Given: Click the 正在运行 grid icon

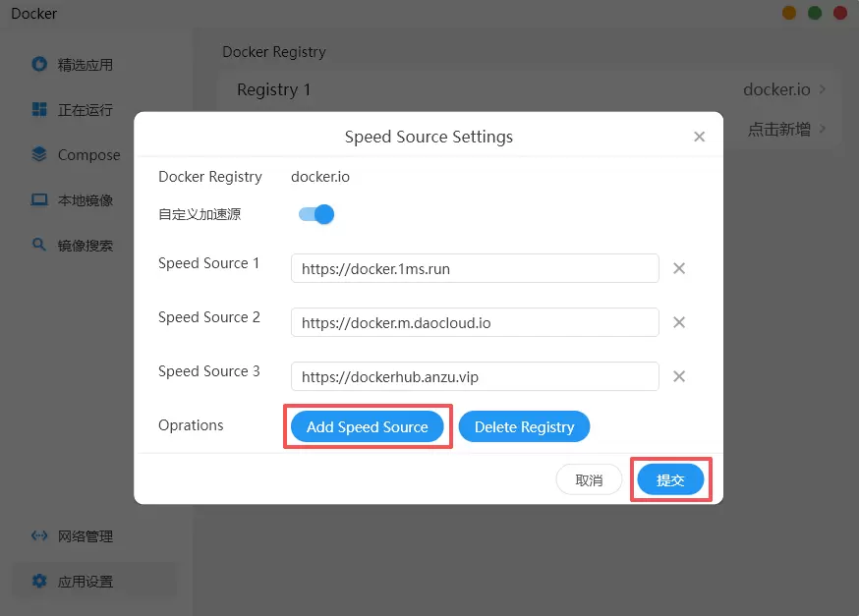Looking at the screenshot, I should coord(39,110).
